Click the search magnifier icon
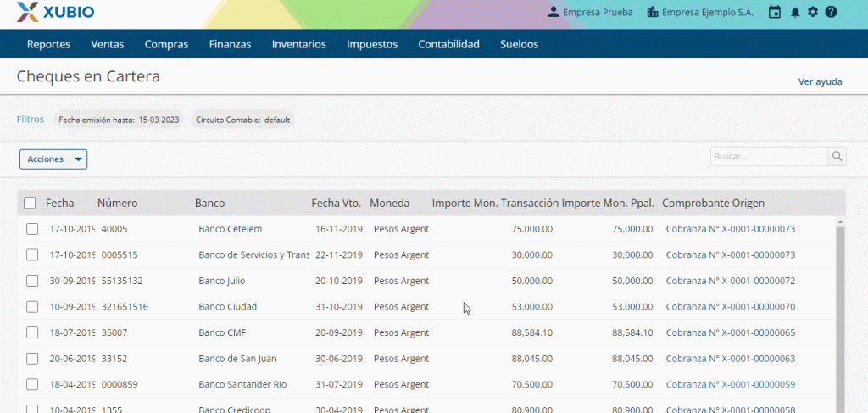This screenshot has width=868, height=413. pos(837,157)
